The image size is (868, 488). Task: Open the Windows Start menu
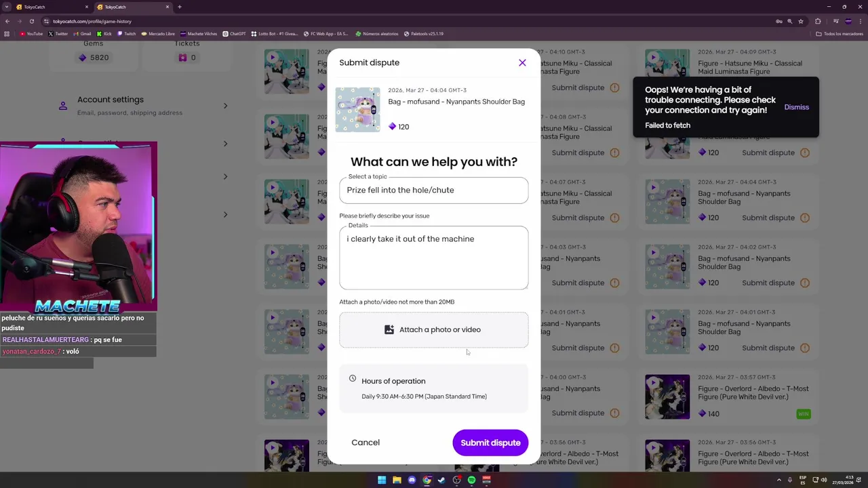(382, 480)
